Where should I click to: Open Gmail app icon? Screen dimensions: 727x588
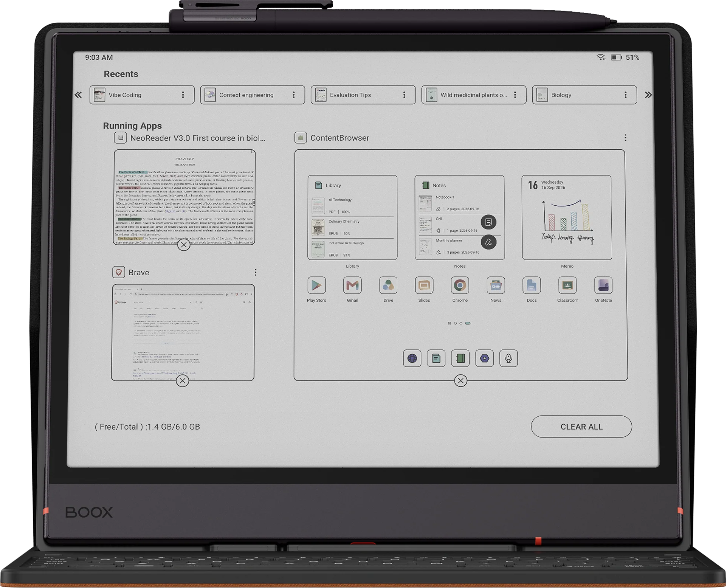tap(352, 285)
